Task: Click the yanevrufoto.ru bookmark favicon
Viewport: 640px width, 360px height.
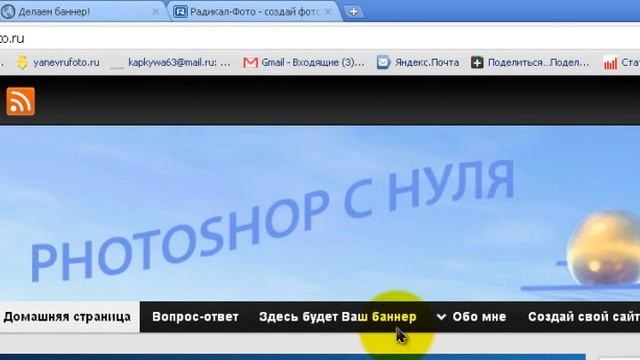Action: pyautogui.click(x=22, y=62)
